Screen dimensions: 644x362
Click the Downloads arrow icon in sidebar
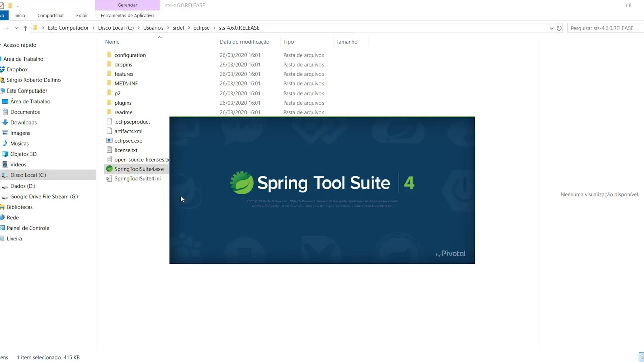coord(5,122)
